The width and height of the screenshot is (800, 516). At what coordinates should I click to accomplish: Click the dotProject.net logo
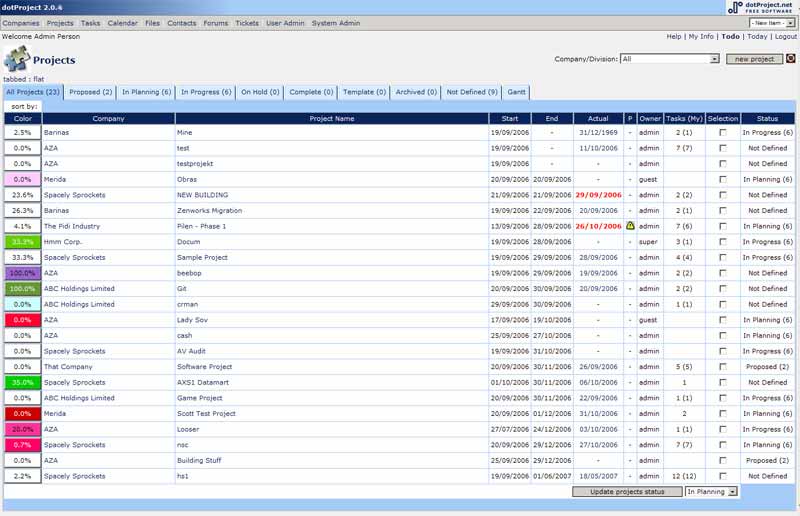tap(762, 8)
